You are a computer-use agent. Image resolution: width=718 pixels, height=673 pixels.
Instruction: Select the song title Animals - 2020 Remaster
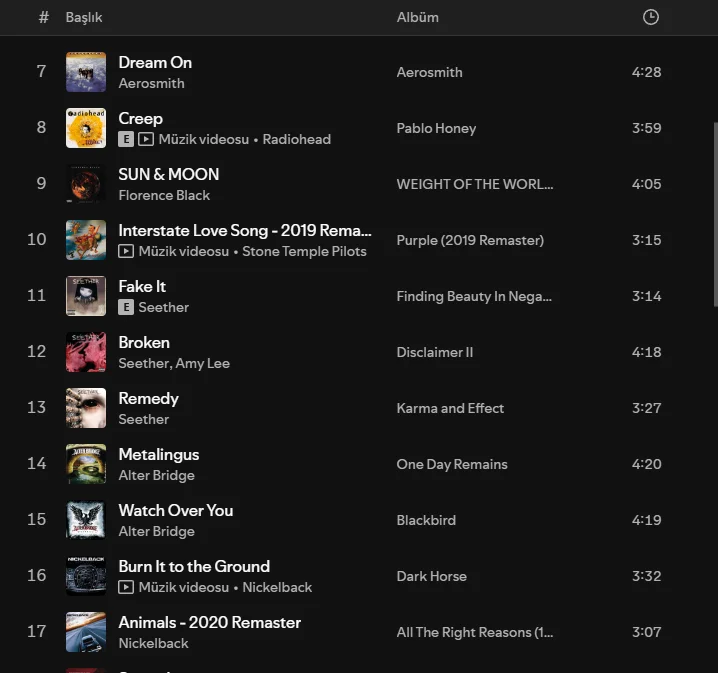click(x=210, y=623)
